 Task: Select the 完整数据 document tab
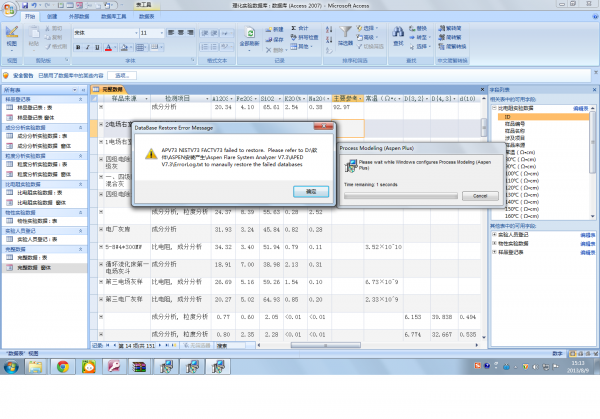(x=109, y=90)
